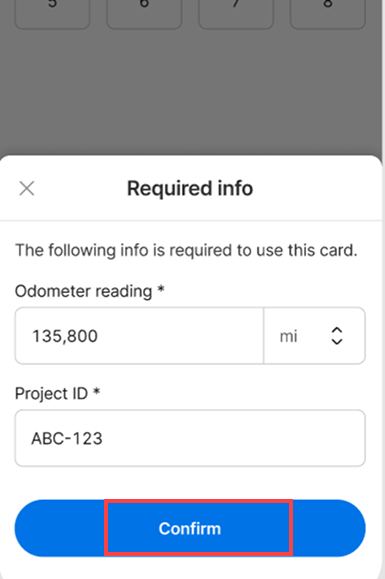Close the Required info dialog
Image resolution: width=385 pixels, height=579 pixels.
27,188
